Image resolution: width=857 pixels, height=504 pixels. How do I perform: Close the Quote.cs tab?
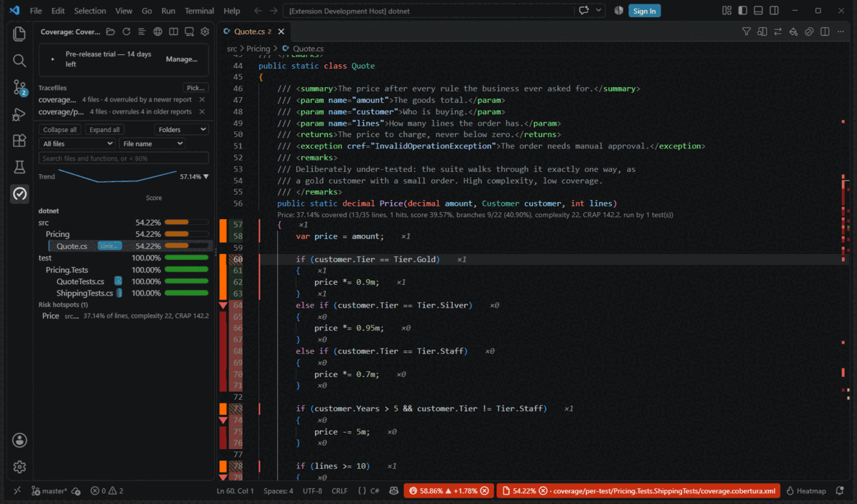point(281,31)
